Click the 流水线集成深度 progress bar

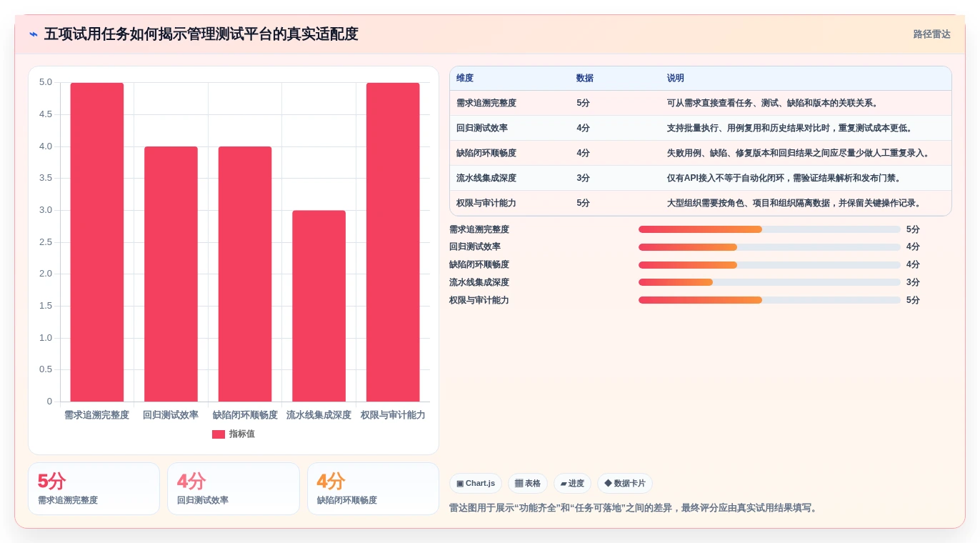tap(769, 282)
